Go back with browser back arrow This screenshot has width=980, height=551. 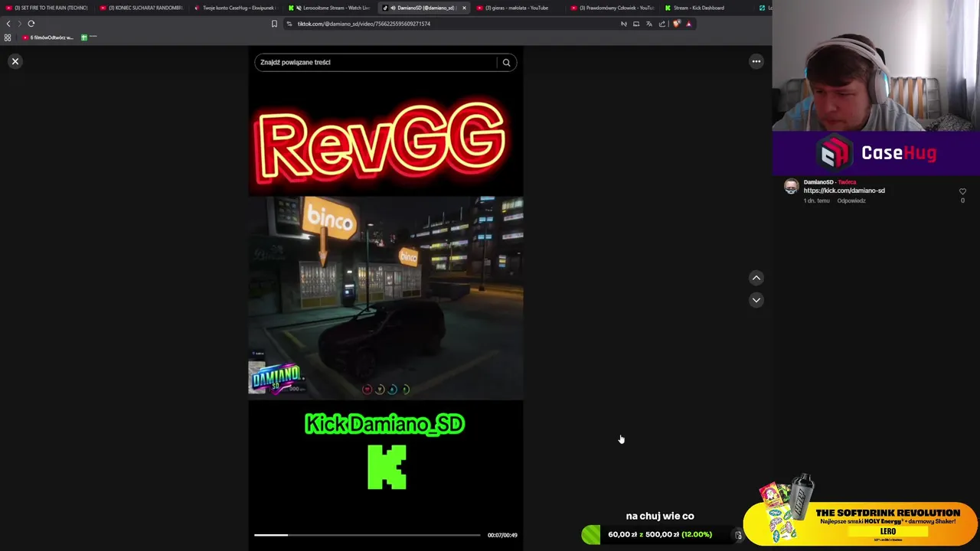(x=8, y=24)
